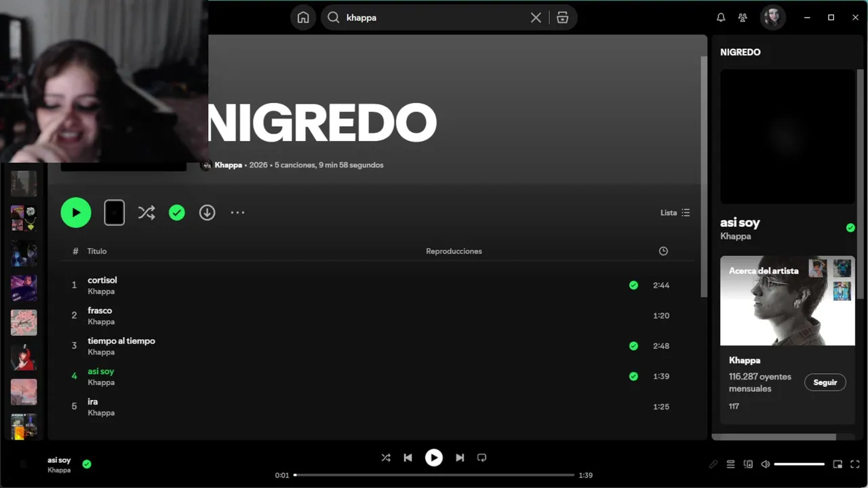
Task: Click Khappa under asi soy in right panel
Action: tap(735, 237)
